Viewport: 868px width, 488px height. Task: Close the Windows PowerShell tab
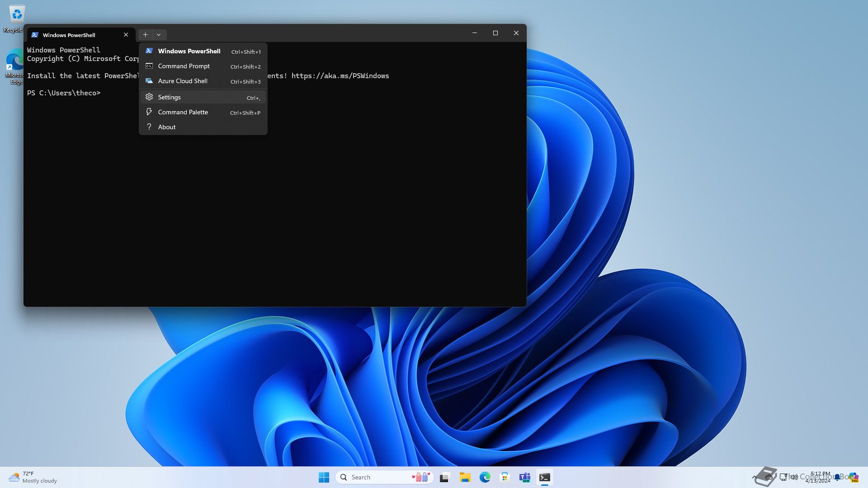[x=126, y=35]
